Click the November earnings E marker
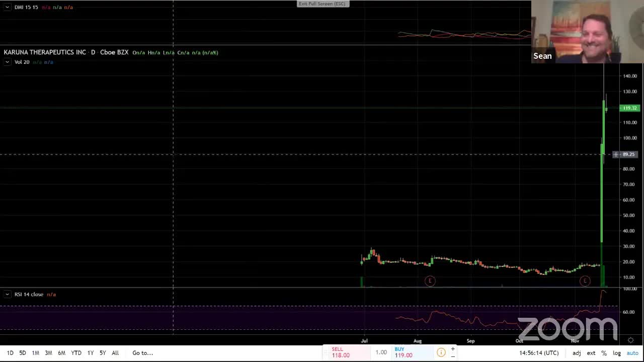 click(585, 281)
